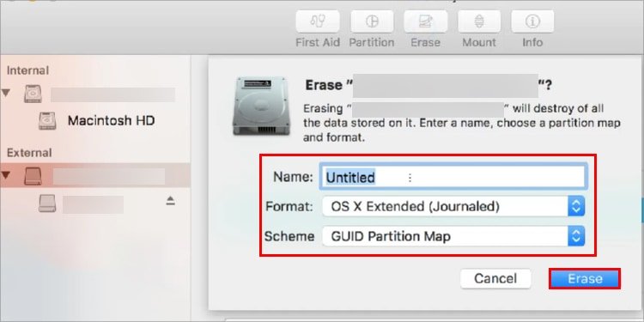
Task: Confirm with the blue Erase button
Action: tap(585, 278)
